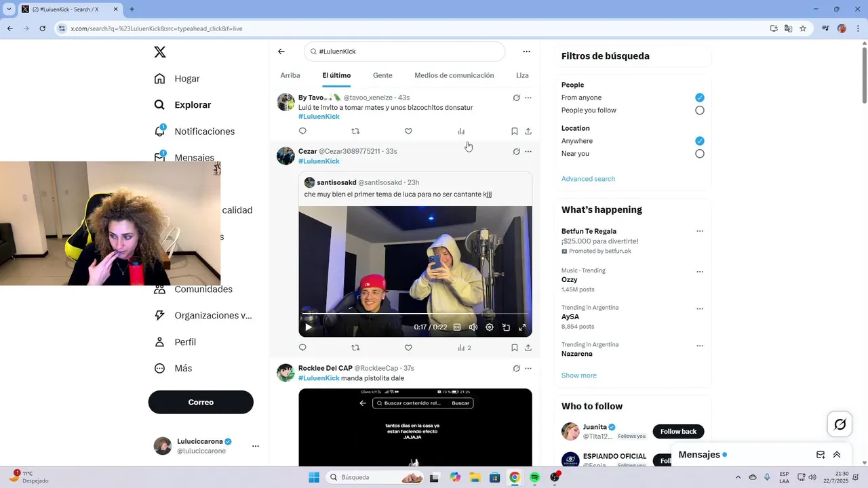This screenshot has width=868, height=488.
Task: View analytics count on Cezar's post
Action: coord(464,348)
